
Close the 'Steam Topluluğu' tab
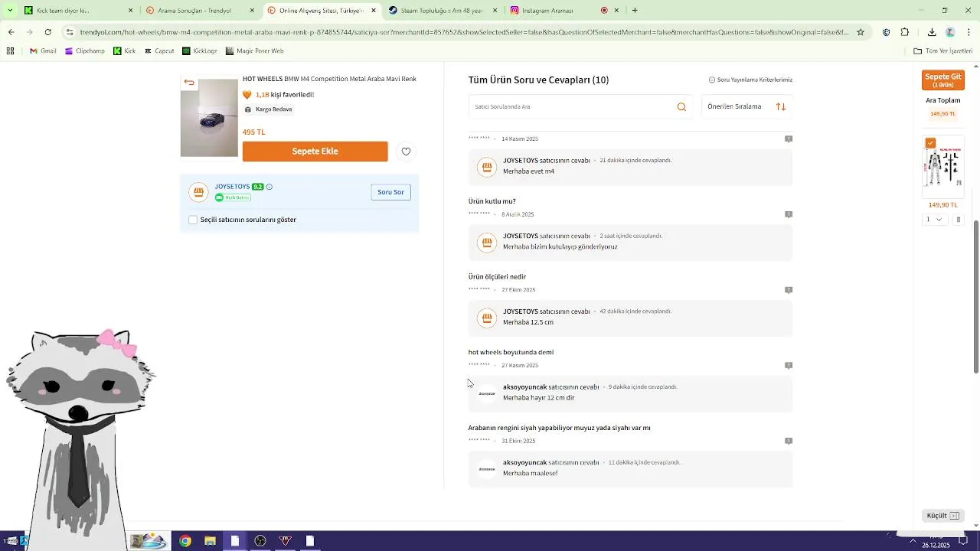495,11
